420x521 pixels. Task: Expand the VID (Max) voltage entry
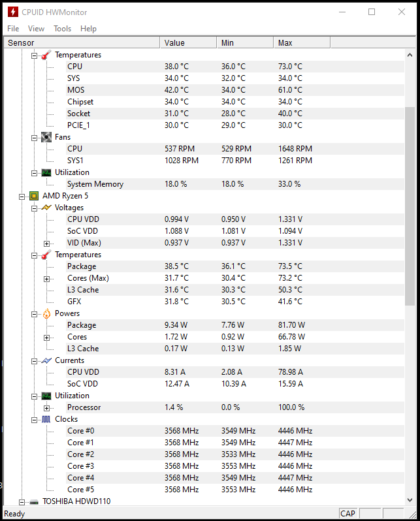(x=46, y=243)
